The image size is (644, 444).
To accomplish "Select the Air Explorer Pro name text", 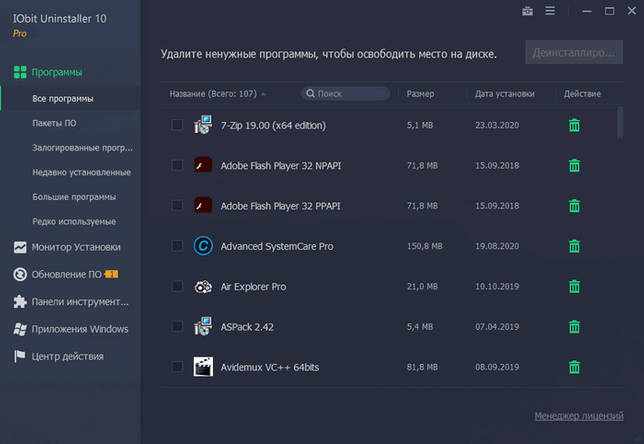I will pyautogui.click(x=253, y=286).
